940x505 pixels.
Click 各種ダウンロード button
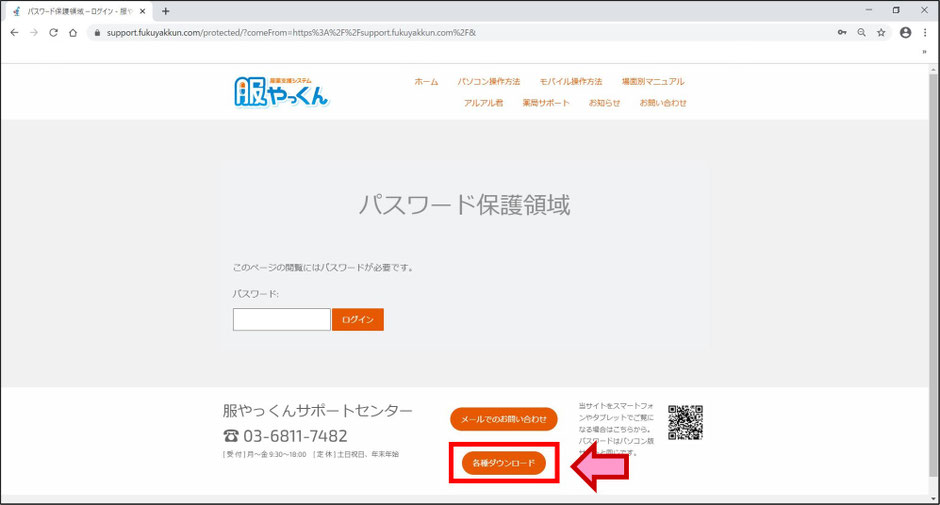tap(504, 463)
